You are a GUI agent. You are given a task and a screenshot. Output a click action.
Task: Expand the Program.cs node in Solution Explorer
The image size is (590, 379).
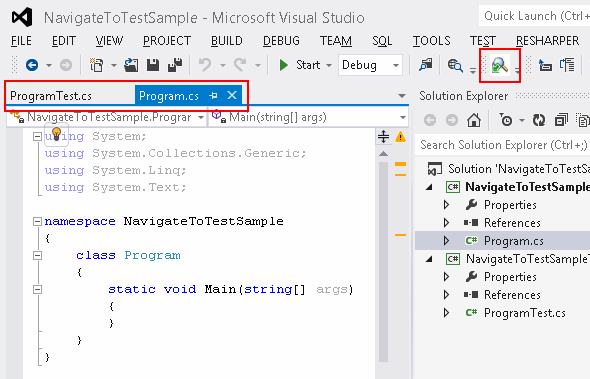[x=447, y=240]
